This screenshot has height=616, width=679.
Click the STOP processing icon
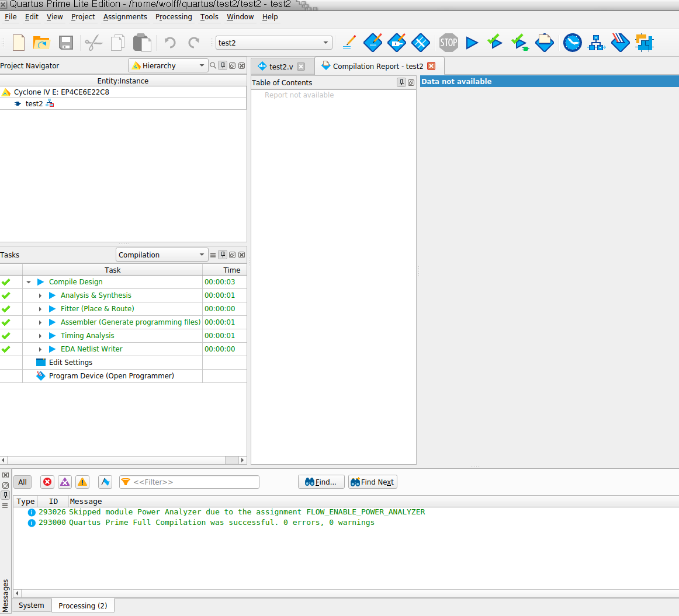[449, 43]
